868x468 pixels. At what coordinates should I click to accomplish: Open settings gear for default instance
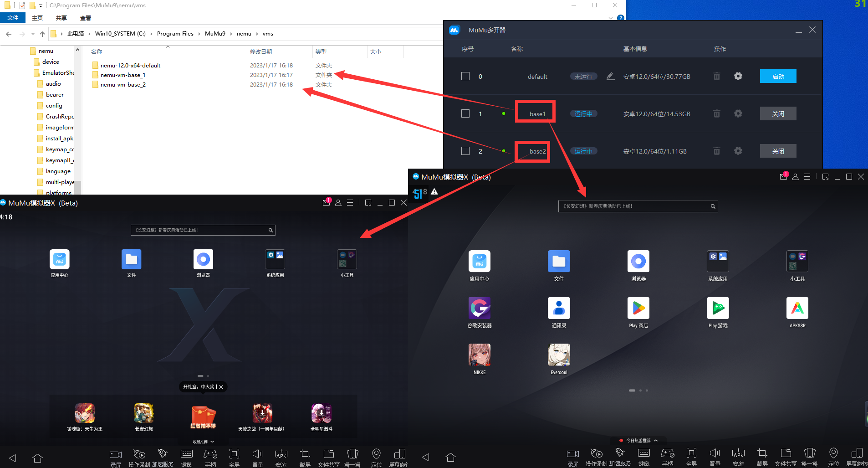pyautogui.click(x=738, y=76)
